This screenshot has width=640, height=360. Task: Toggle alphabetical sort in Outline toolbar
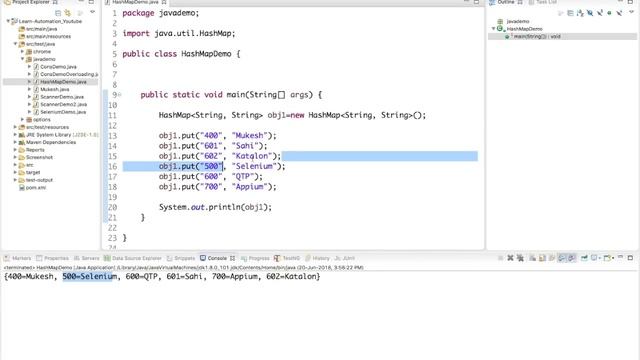pyautogui.click(x=580, y=13)
